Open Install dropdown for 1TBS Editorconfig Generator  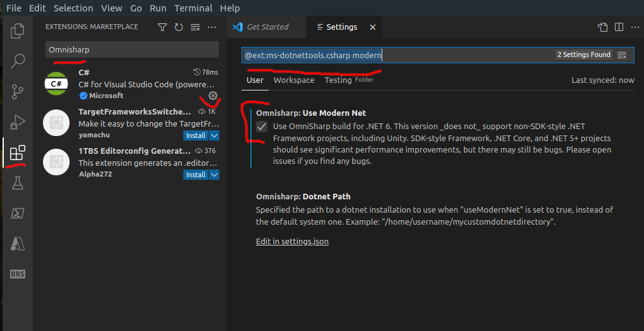[x=214, y=175]
